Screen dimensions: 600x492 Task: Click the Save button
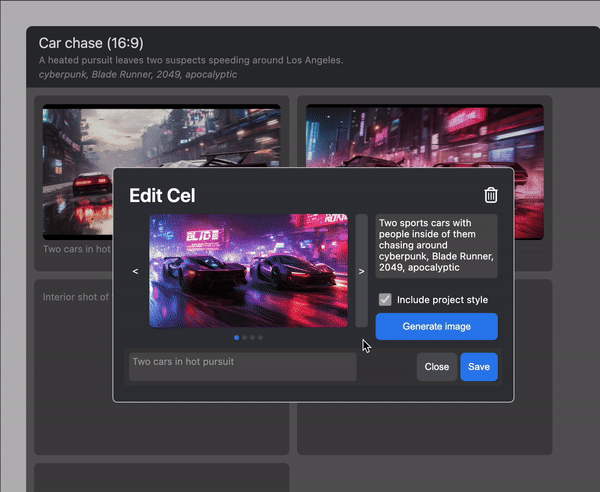tap(479, 367)
